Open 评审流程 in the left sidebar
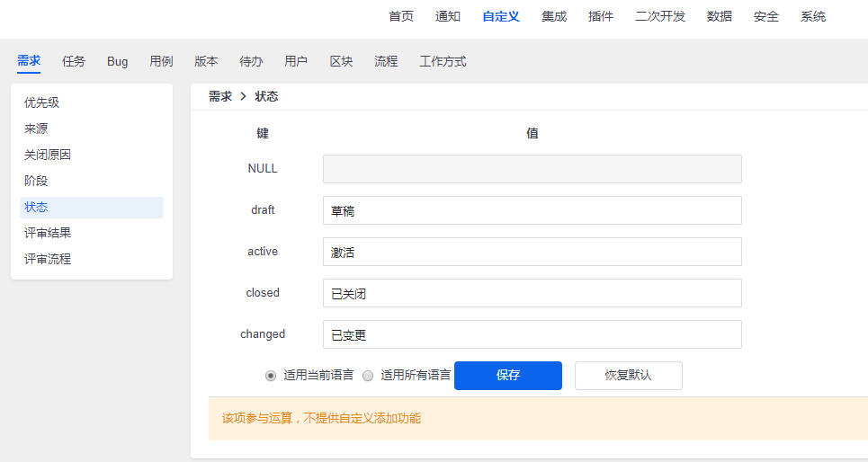The height and width of the screenshot is (462, 868). point(48,259)
